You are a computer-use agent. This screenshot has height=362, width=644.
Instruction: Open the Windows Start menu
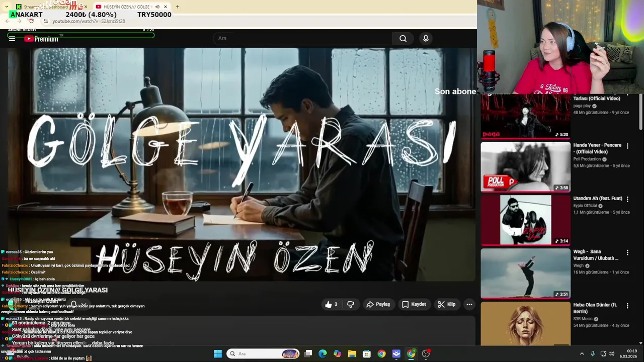(218, 353)
